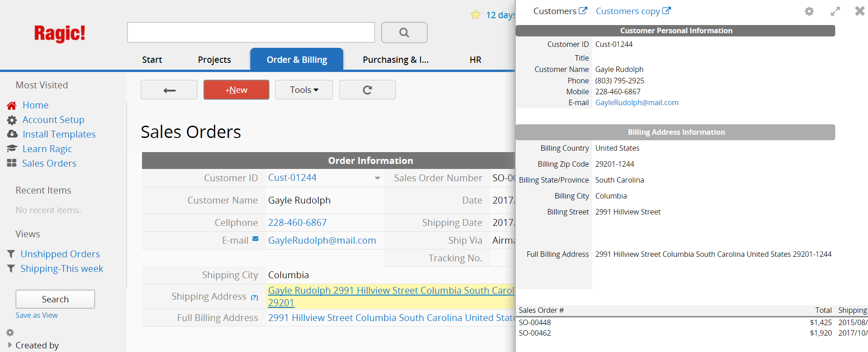Open the Customer ID dropdown arrow
This screenshot has height=352, width=868.
point(377,178)
